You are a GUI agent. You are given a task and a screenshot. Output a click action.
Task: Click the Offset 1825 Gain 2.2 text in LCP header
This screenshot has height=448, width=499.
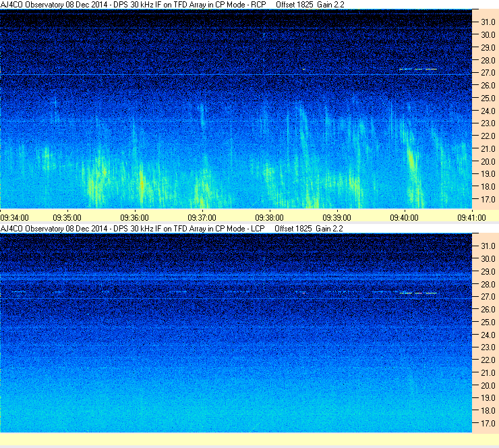pos(309,229)
